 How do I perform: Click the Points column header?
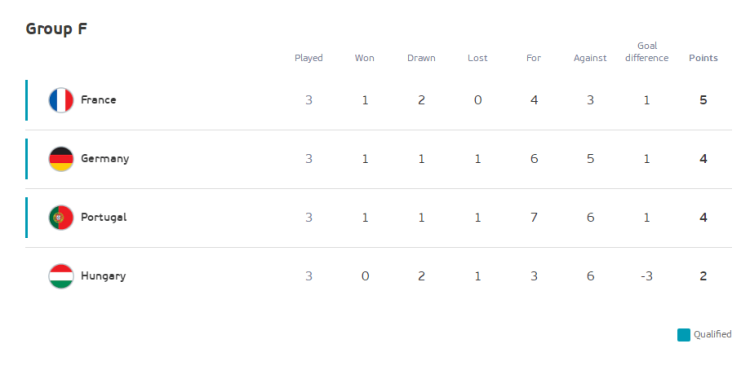click(x=703, y=58)
